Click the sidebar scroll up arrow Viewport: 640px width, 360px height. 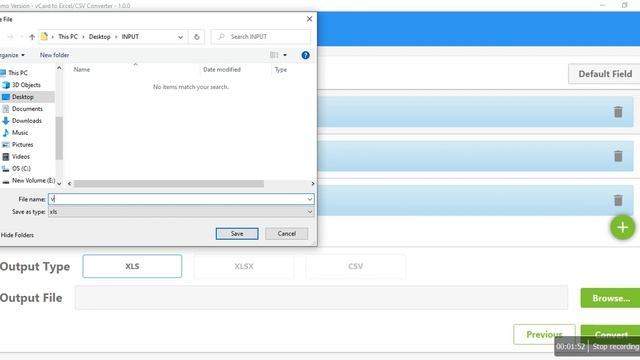(x=59, y=68)
